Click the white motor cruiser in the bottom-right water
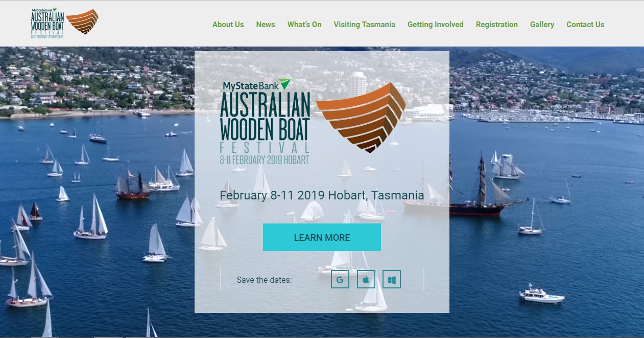 (x=541, y=295)
